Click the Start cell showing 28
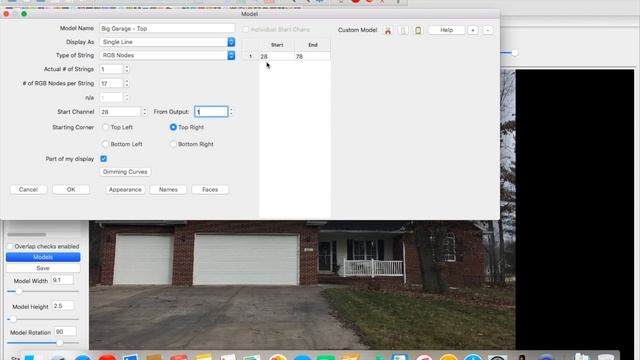This screenshot has height=360, width=640. point(277,56)
